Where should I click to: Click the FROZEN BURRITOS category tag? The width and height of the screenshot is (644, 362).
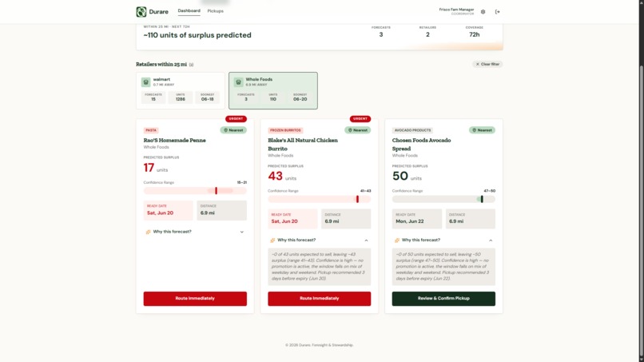(x=285, y=130)
